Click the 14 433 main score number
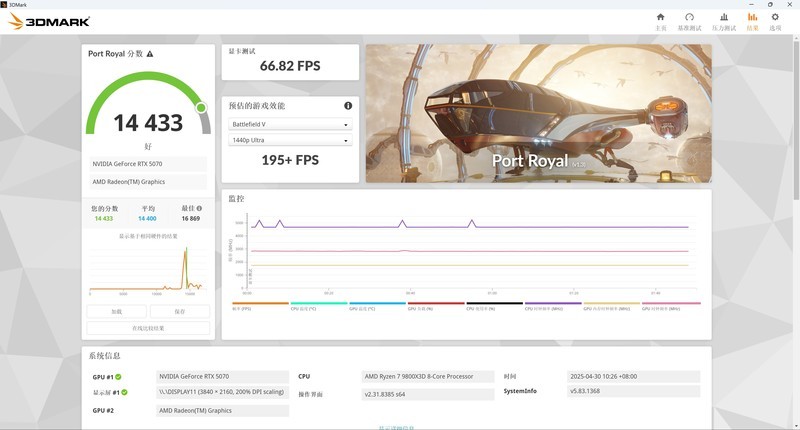Viewport: 800px width, 430px height. [x=148, y=123]
